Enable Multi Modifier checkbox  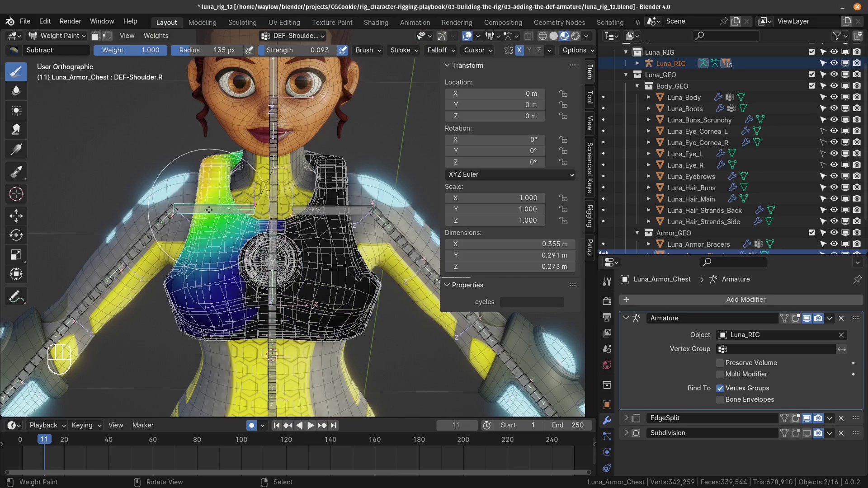(x=720, y=374)
